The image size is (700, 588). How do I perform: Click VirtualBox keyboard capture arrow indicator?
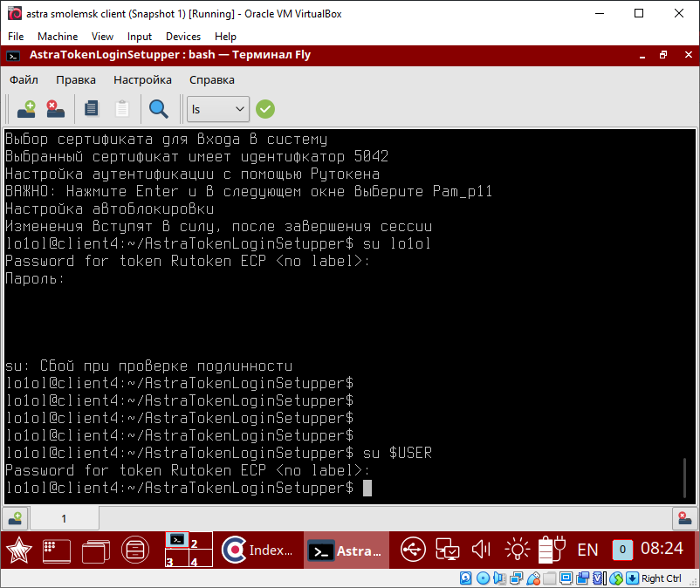(x=632, y=578)
